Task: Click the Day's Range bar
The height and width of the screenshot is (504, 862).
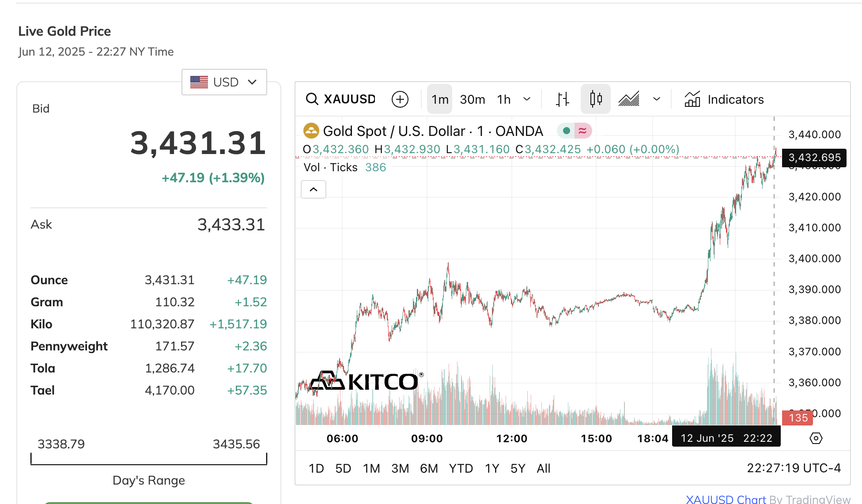Action: click(149, 459)
